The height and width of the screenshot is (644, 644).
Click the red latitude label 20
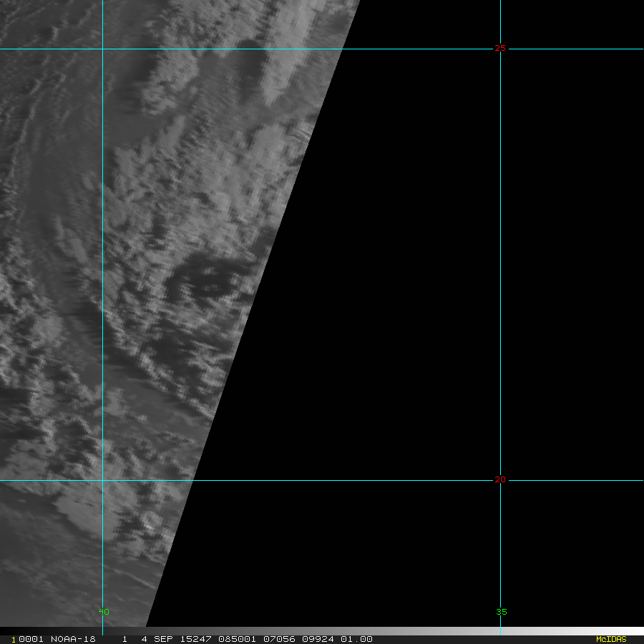click(x=499, y=479)
